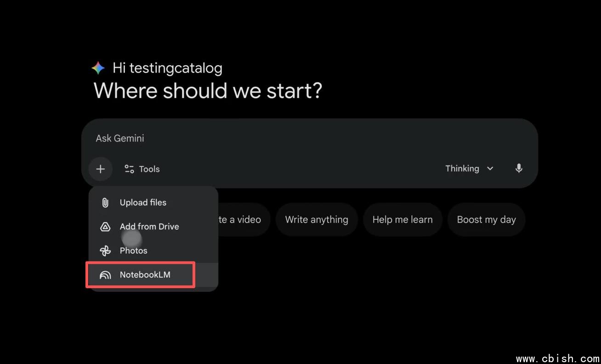Click the Photos pinwheel icon
Viewport: 601px width, 364px height.
click(105, 251)
